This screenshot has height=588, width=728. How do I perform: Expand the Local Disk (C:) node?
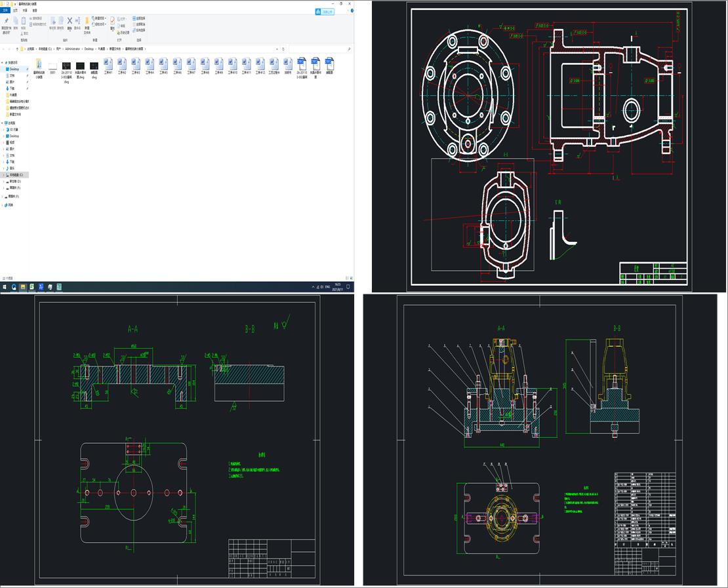pyautogui.click(x=4, y=175)
